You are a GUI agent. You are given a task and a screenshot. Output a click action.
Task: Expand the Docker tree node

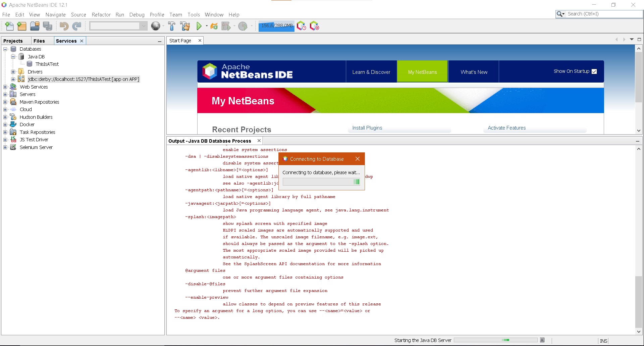[x=5, y=125]
